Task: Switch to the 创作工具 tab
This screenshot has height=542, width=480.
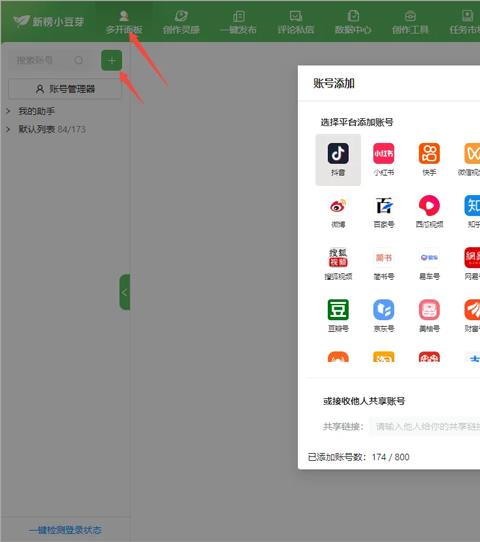Action: pos(410,22)
